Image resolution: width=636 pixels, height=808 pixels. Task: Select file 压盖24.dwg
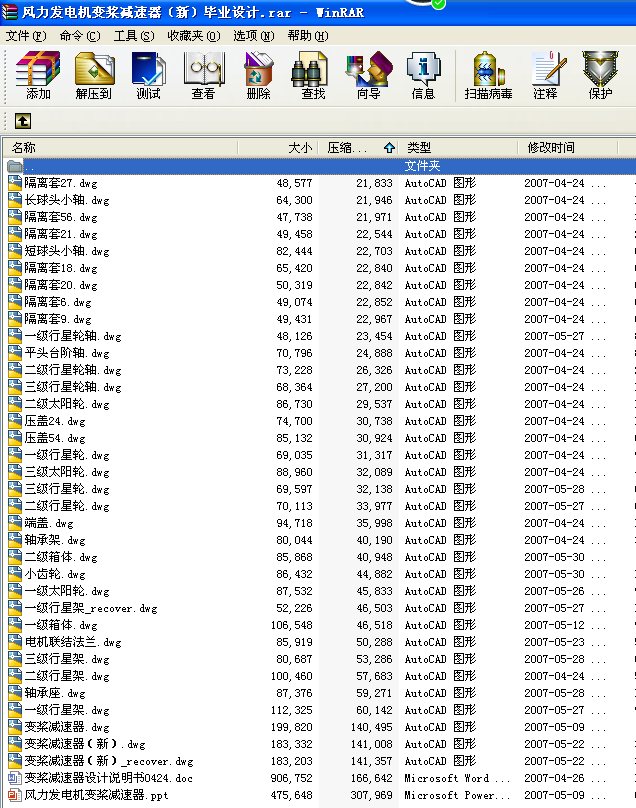[x=55, y=421]
